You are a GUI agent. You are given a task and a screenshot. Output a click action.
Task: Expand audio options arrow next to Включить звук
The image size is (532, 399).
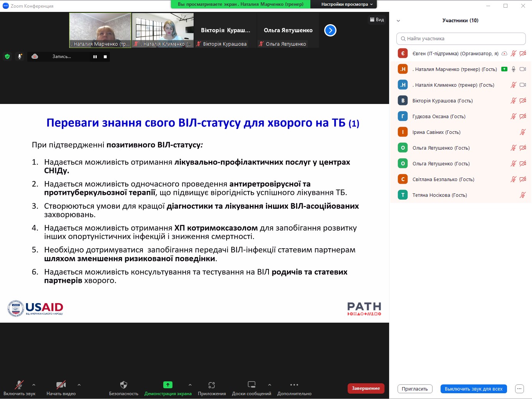click(34, 384)
